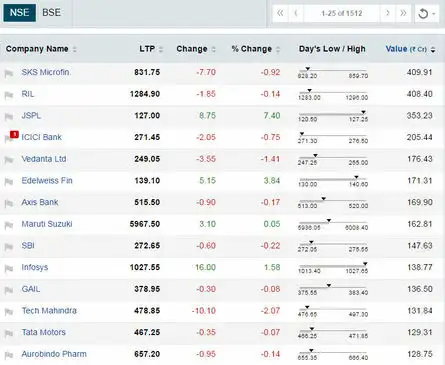Open the Tech Mahindra company link
The width and height of the screenshot is (445, 365).
pyautogui.click(x=49, y=311)
